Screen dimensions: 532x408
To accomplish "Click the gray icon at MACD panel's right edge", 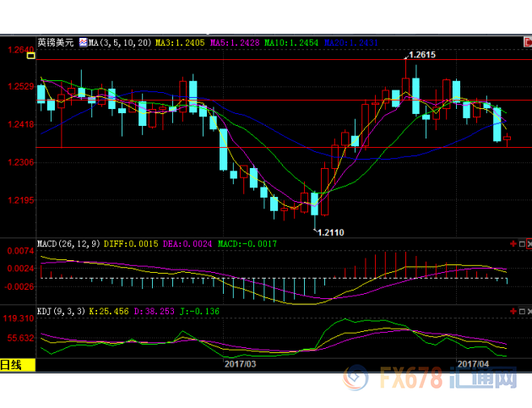I will click(524, 243).
